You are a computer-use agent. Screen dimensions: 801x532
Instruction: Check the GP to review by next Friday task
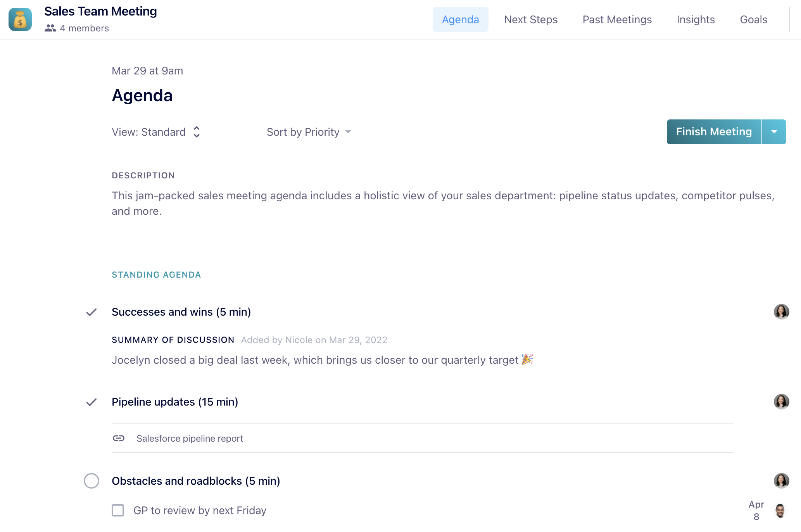[117, 510]
